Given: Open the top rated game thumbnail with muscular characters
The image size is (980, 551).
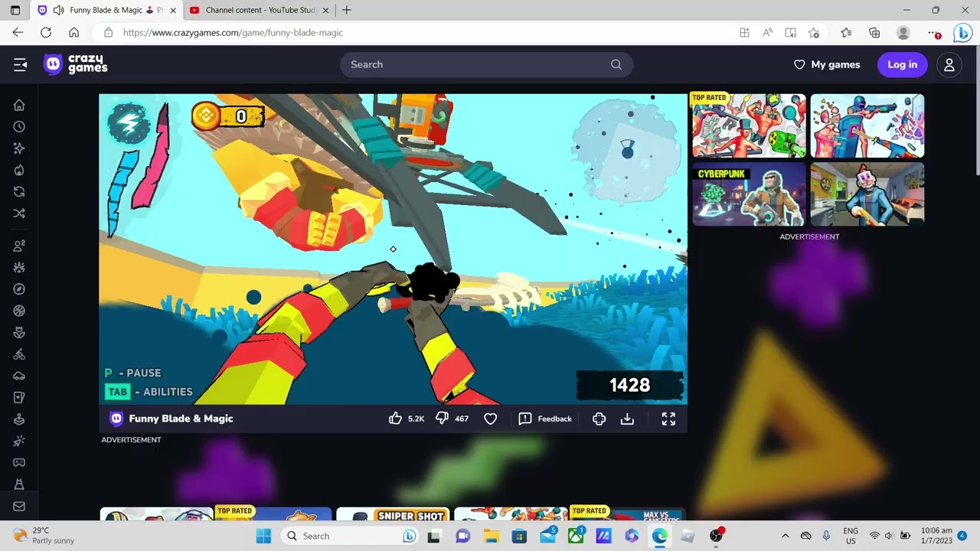Looking at the screenshot, I should pos(749,126).
